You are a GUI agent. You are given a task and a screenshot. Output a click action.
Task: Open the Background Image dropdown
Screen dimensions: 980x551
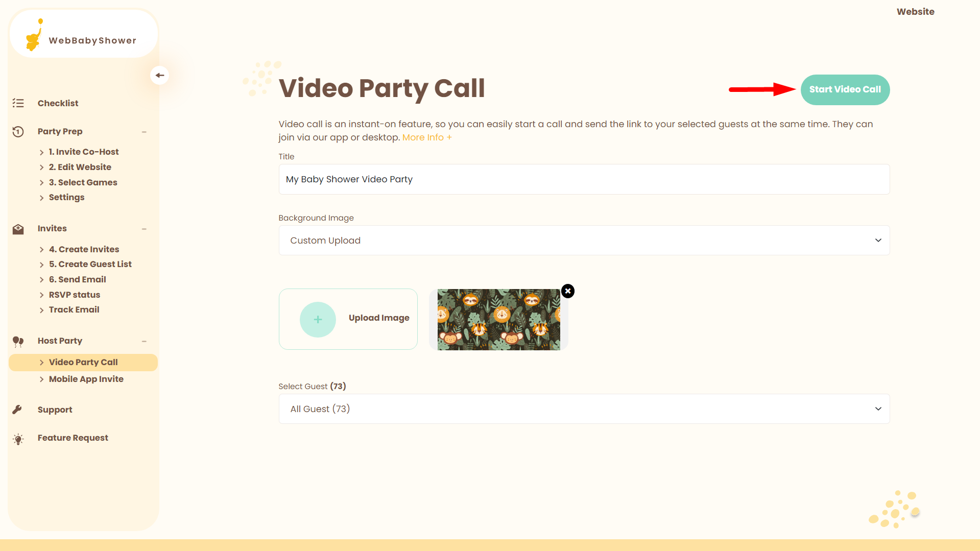coord(584,240)
